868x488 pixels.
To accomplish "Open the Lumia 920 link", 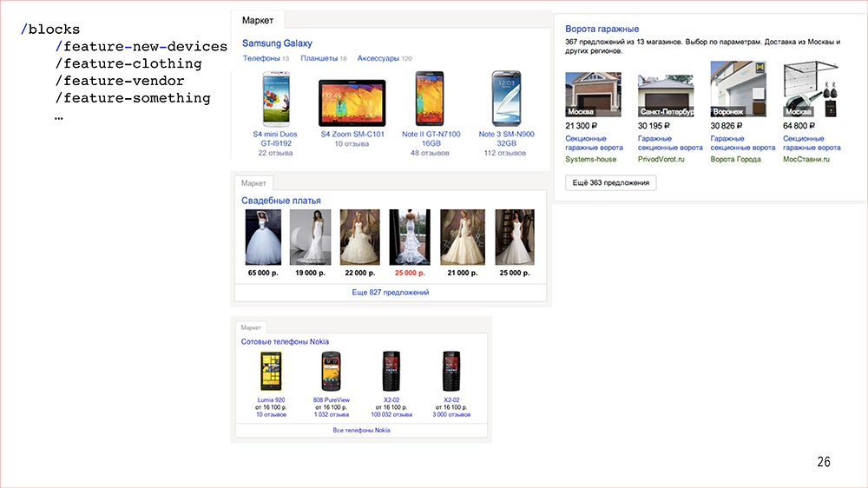I will click(271, 400).
